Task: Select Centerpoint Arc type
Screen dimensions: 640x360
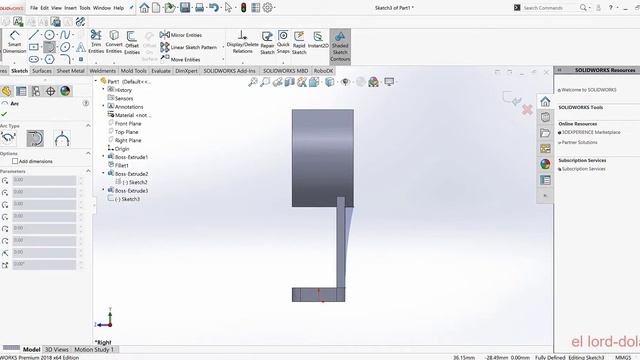Action: coord(8,138)
